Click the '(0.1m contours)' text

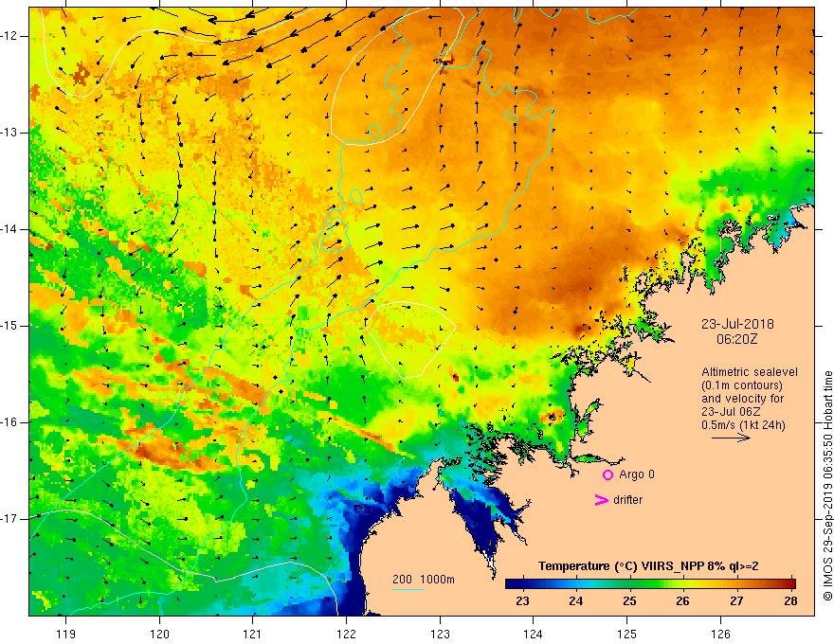(742, 385)
